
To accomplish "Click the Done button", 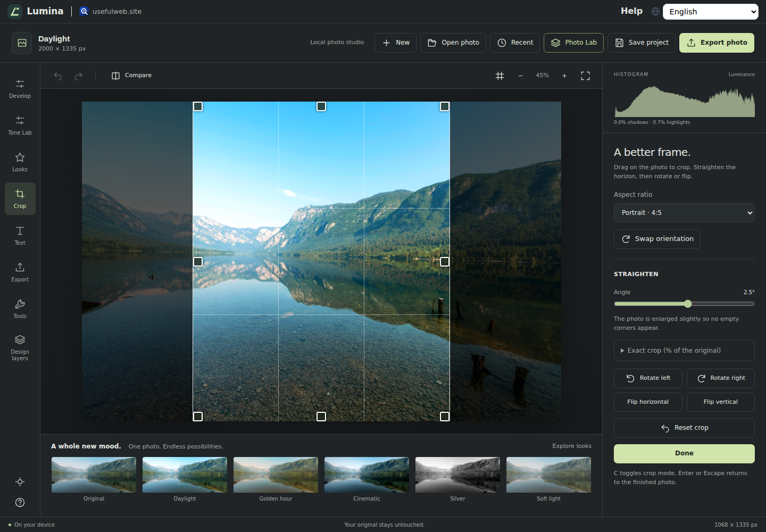I will (x=684, y=453).
